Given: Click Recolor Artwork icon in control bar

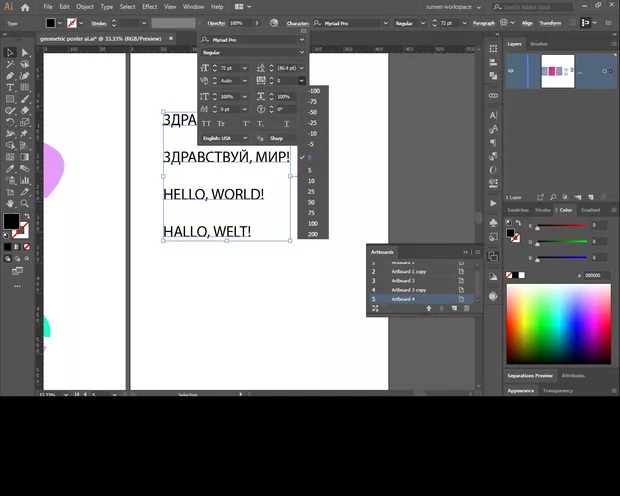Looking at the screenshot, I should 274,23.
